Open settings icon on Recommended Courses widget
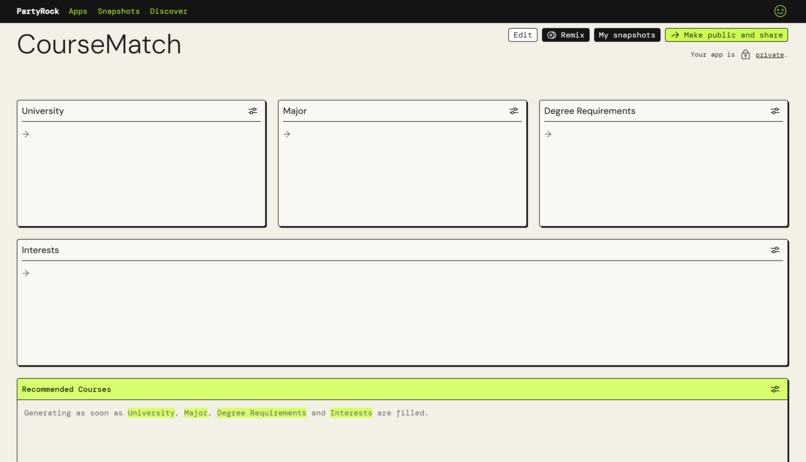The height and width of the screenshot is (462, 806). [x=775, y=390]
